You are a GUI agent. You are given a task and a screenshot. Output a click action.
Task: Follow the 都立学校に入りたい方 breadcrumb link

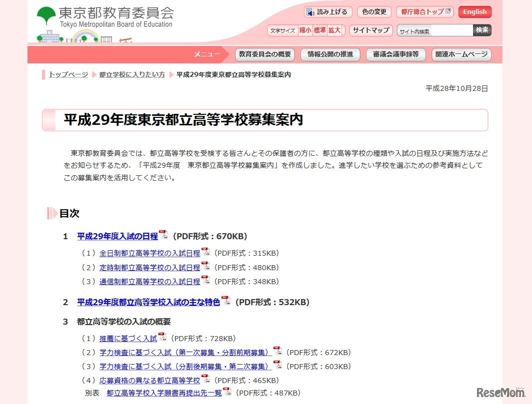click(x=131, y=75)
